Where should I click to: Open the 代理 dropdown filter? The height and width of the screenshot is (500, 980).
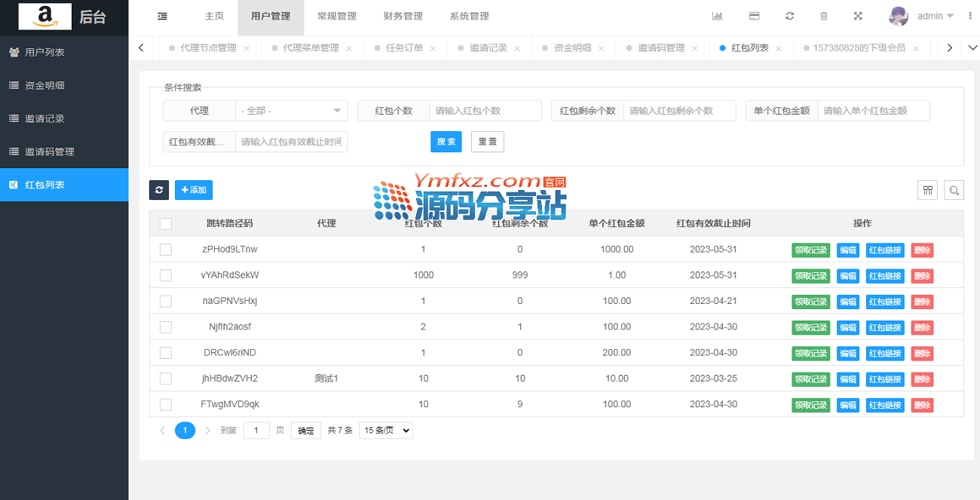(x=291, y=111)
